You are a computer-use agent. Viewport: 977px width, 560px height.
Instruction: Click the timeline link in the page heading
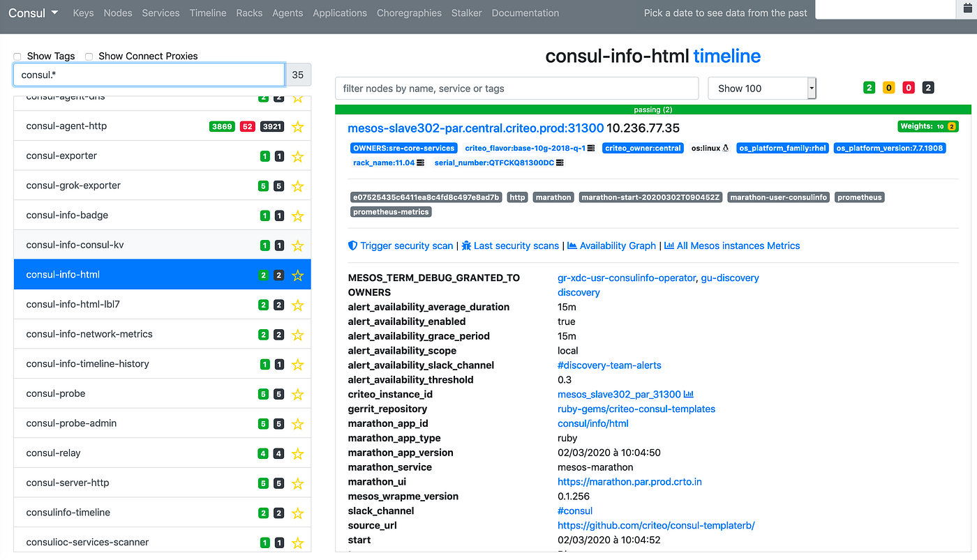coord(727,56)
